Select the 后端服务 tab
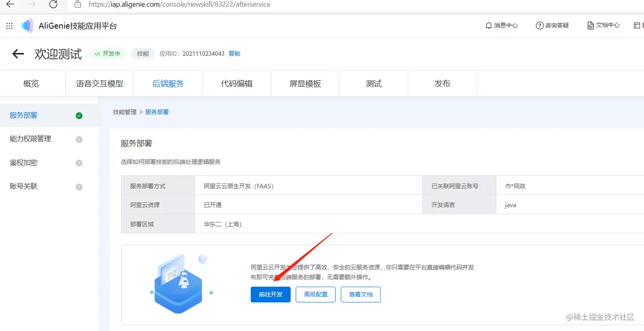 coord(168,84)
